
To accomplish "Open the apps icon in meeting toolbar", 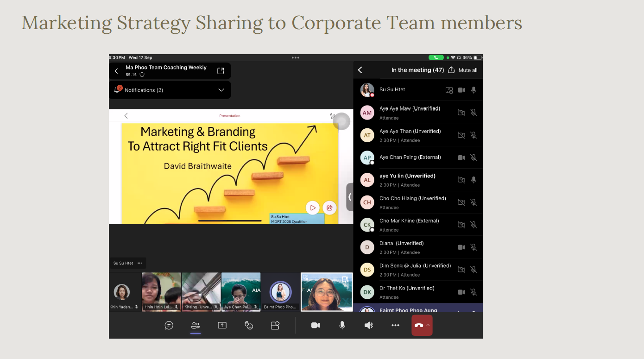I will 275,326.
